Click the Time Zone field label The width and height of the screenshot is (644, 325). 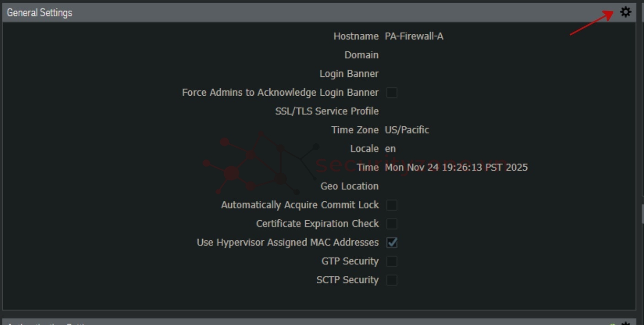tap(355, 130)
